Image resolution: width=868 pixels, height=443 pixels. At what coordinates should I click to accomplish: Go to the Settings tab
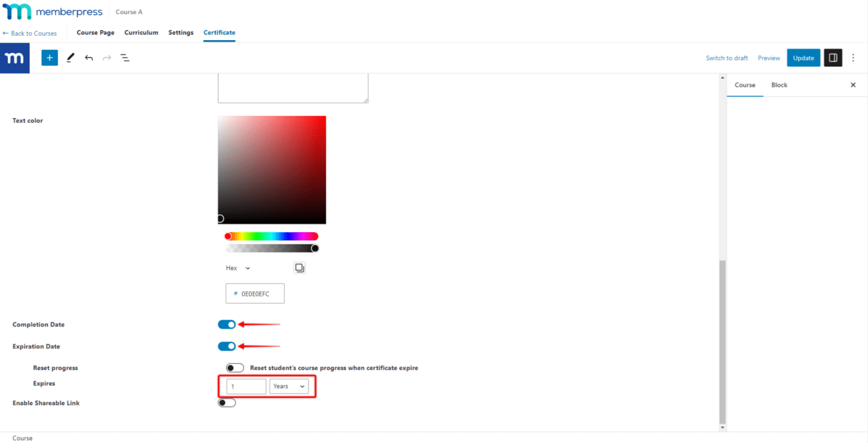click(181, 33)
